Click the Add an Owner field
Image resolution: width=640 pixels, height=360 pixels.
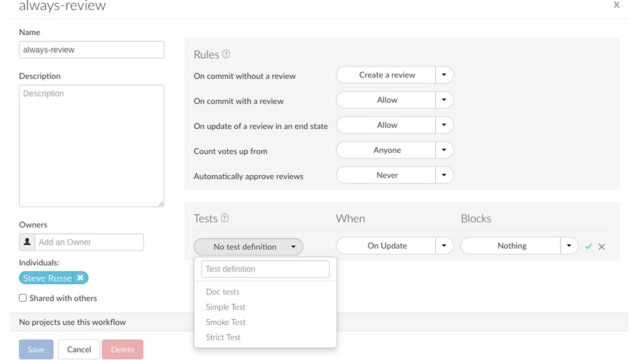(89, 242)
